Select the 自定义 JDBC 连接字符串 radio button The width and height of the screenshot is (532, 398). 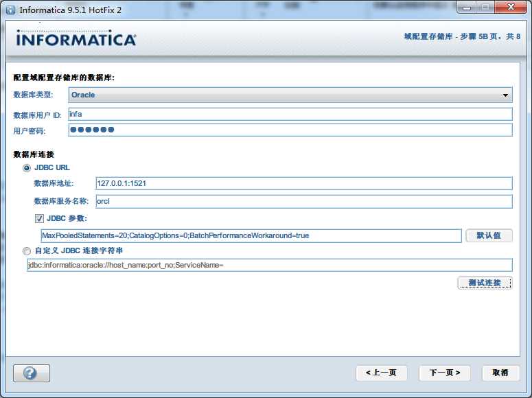[x=27, y=251]
